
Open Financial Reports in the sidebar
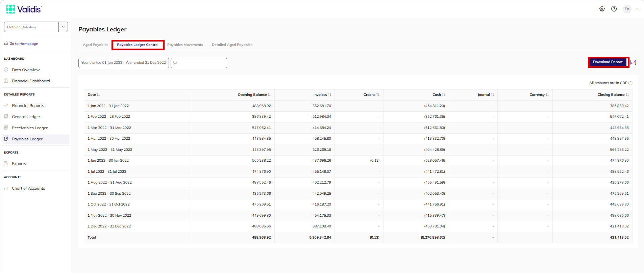tap(28, 106)
